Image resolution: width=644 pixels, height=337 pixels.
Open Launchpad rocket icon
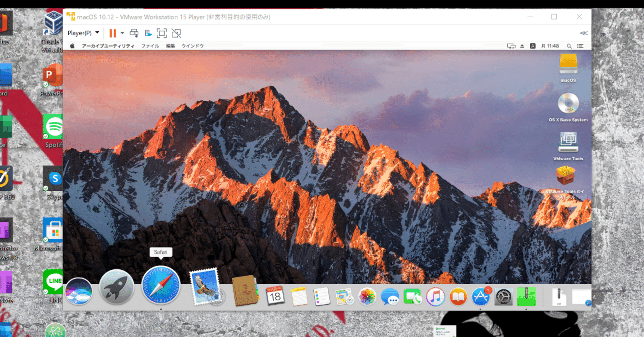[117, 287]
